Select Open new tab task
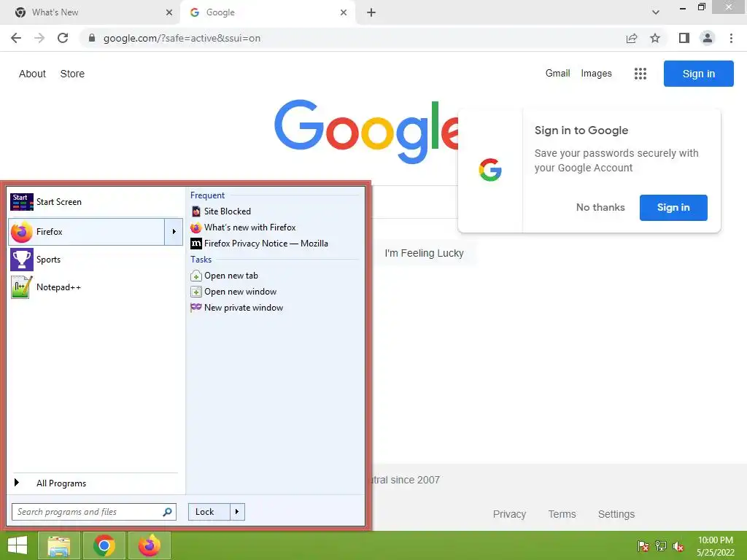 (x=274, y=276)
